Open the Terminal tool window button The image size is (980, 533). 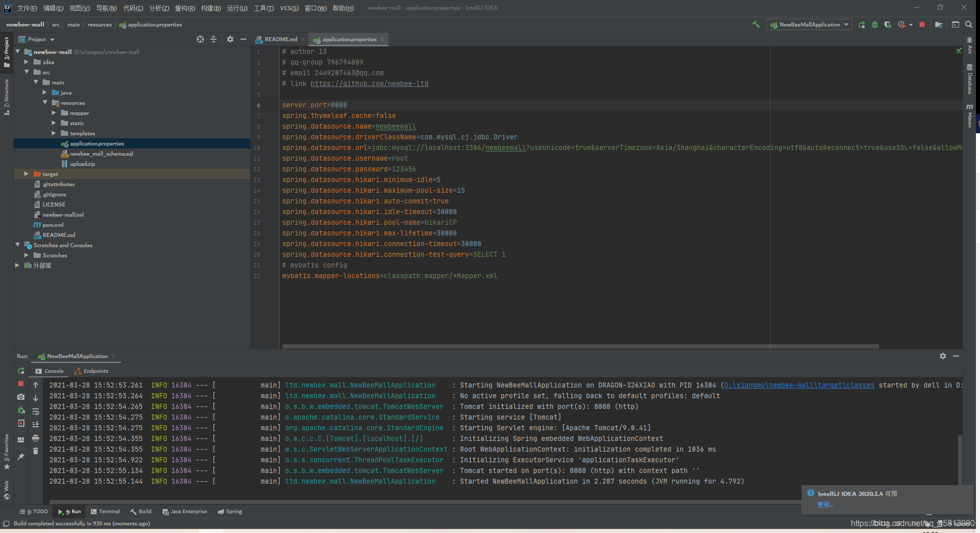coord(105,512)
